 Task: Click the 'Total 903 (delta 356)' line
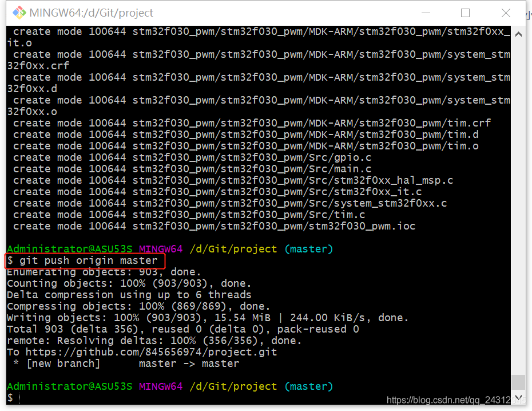183,329
